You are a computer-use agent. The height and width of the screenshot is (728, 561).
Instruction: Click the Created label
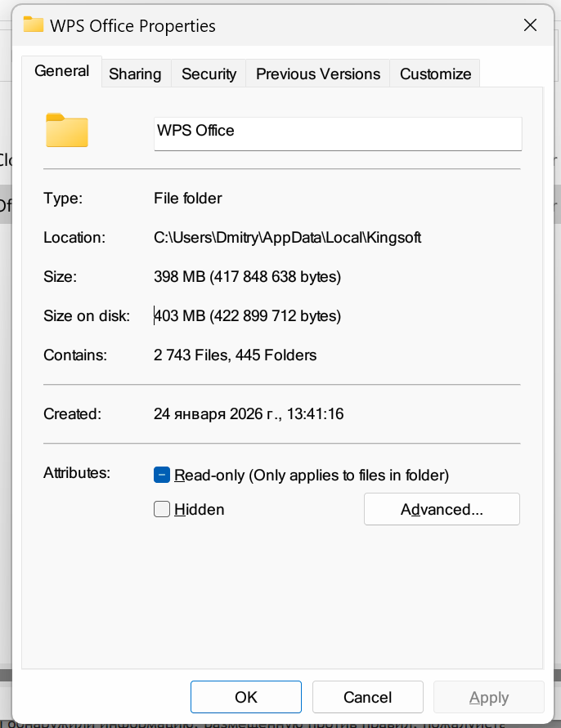(73, 413)
